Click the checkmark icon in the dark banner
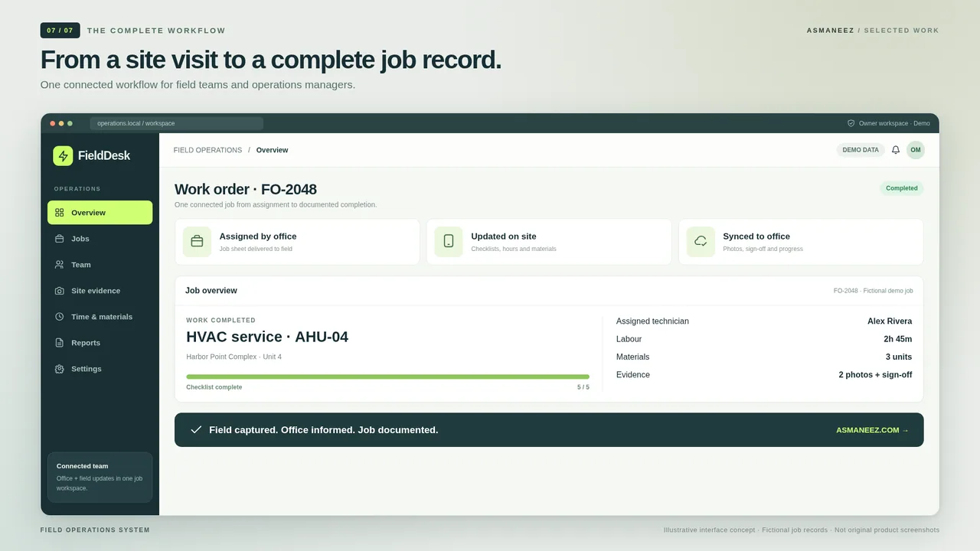 196,430
